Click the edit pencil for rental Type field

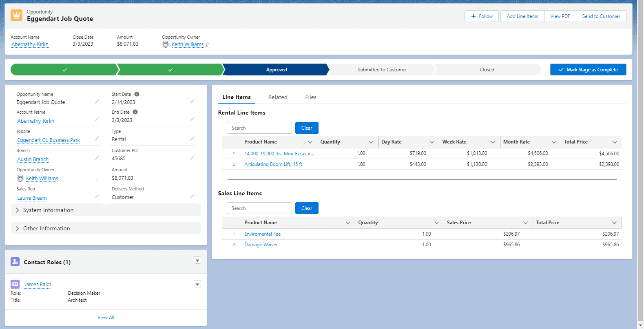[x=192, y=139]
